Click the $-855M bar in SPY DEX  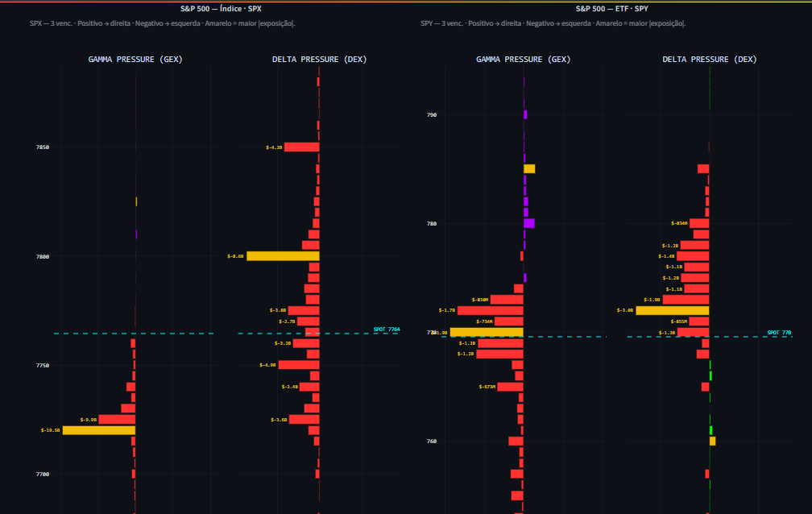point(699,321)
